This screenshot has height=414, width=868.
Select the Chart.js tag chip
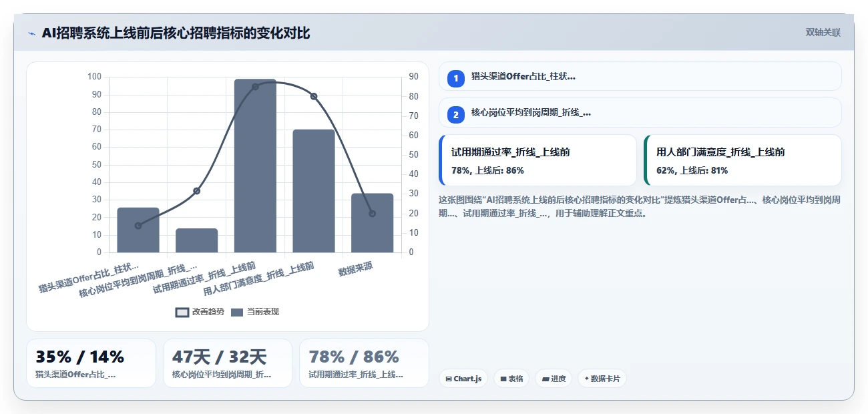[x=463, y=379]
